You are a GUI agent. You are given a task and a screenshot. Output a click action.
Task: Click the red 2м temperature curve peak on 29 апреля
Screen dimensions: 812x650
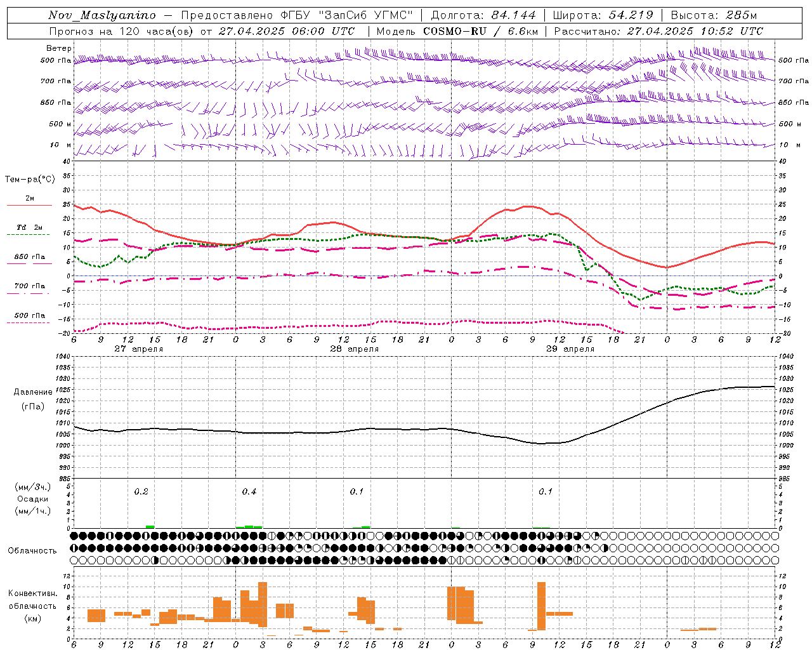point(528,206)
